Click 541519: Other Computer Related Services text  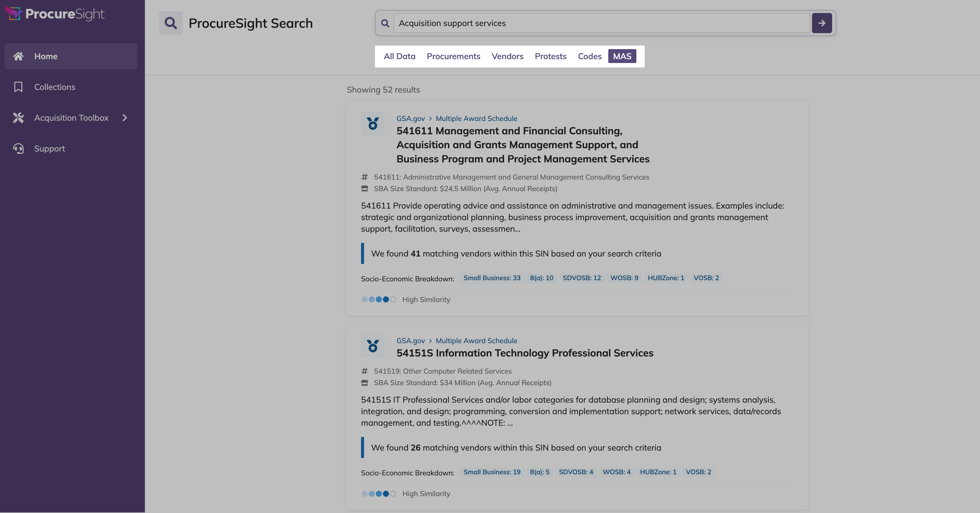point(442,371)
